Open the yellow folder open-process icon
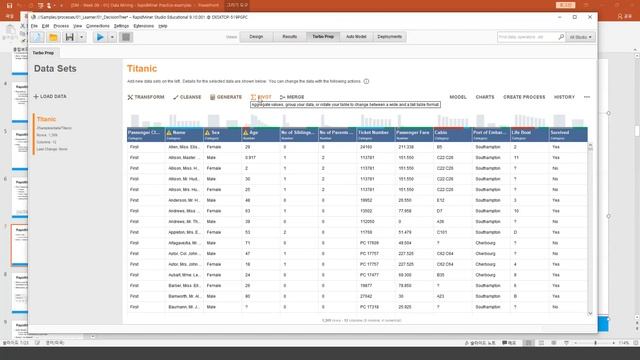The height and width of the screenshot is (360, 640). (53, 37)
